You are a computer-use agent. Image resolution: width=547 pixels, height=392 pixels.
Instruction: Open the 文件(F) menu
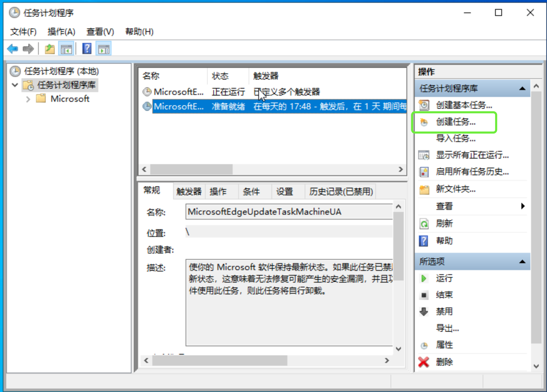(23, 32)
